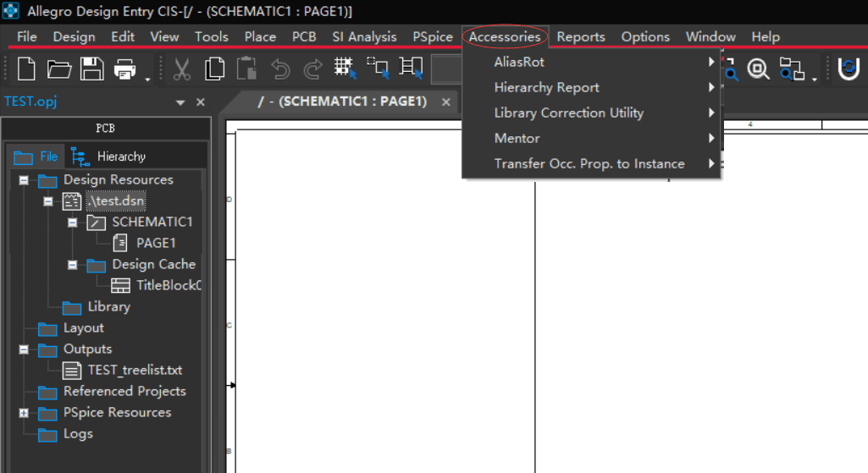Click the Open folder toolbar icon

pos(58,69)
